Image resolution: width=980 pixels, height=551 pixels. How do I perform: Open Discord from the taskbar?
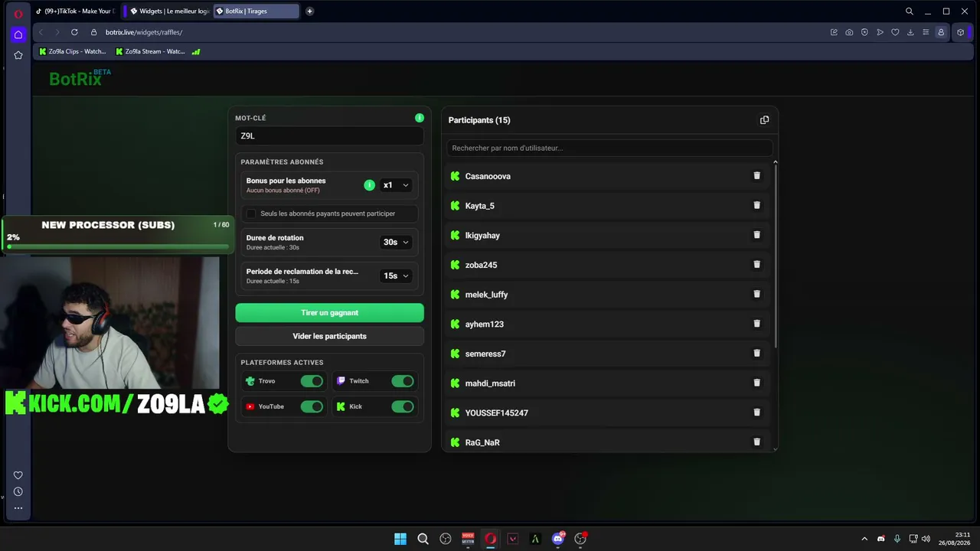click(x=558, y=539)
